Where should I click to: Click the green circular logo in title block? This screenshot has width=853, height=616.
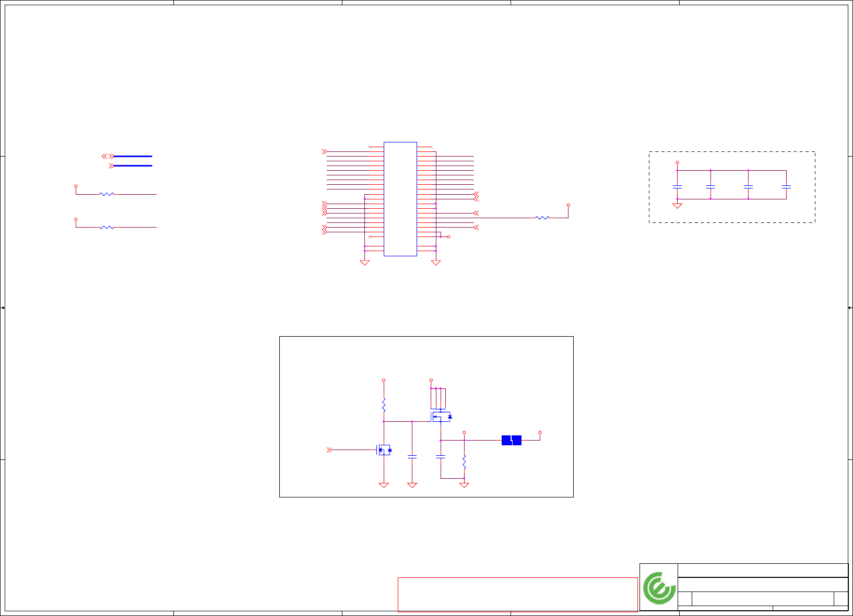tap(659, 588)
